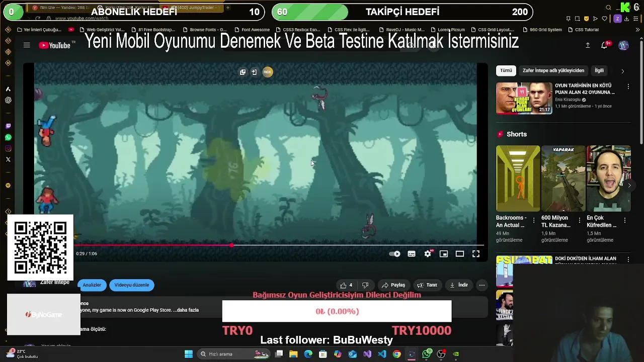Open the YouTube account avatar menu
Screen dimensions: 644x362
pyautogui.click(x=623, y=45)
